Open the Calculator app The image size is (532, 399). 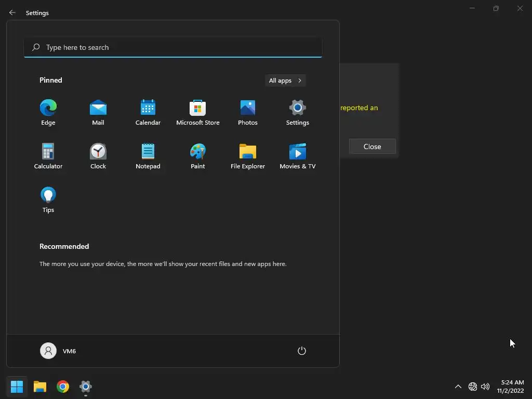pos(48,156)
